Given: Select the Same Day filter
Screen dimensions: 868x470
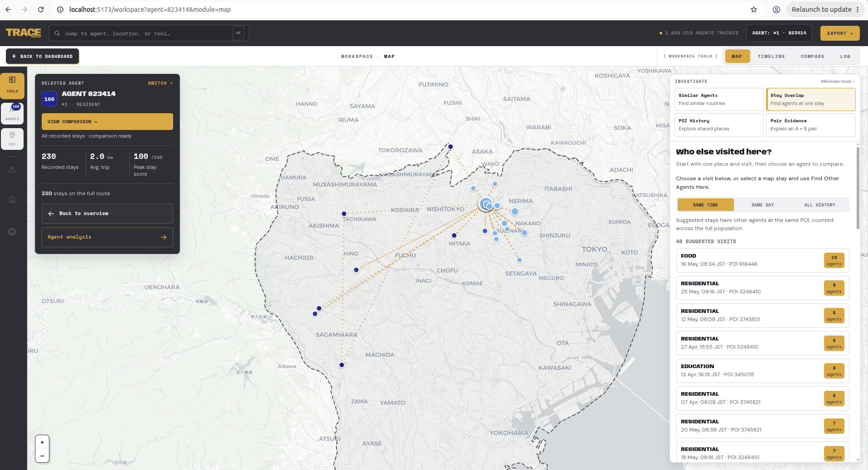Looking at the screenshot, I should pyautogui.click(x=762, y=205).
